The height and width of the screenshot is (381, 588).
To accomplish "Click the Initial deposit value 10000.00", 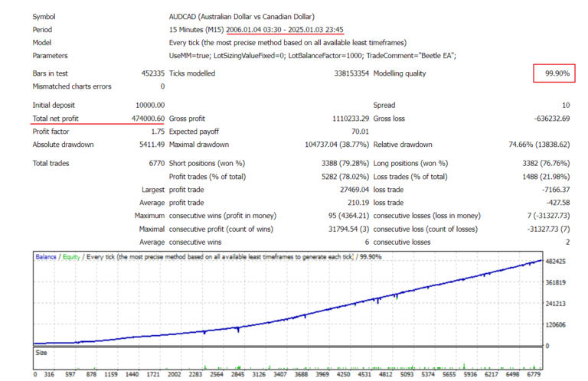I will click(x=147, y=105).
